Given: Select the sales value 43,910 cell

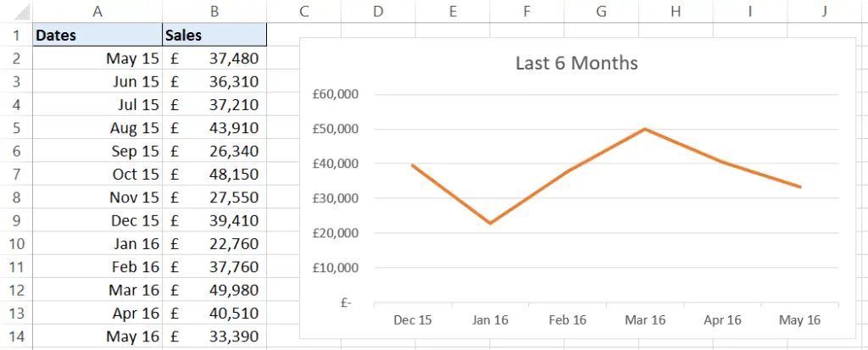Looking at the screenshot, I should tap(214, 128).
